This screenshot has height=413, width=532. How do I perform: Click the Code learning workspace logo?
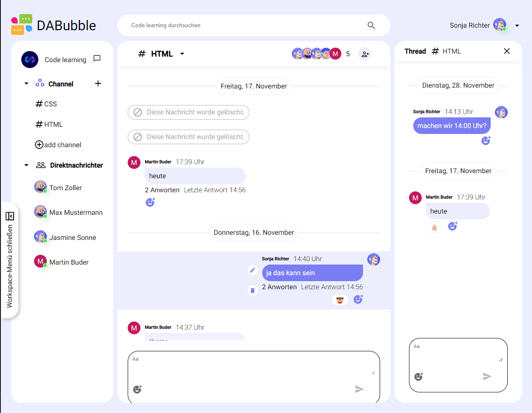click(x=30, y=60)
